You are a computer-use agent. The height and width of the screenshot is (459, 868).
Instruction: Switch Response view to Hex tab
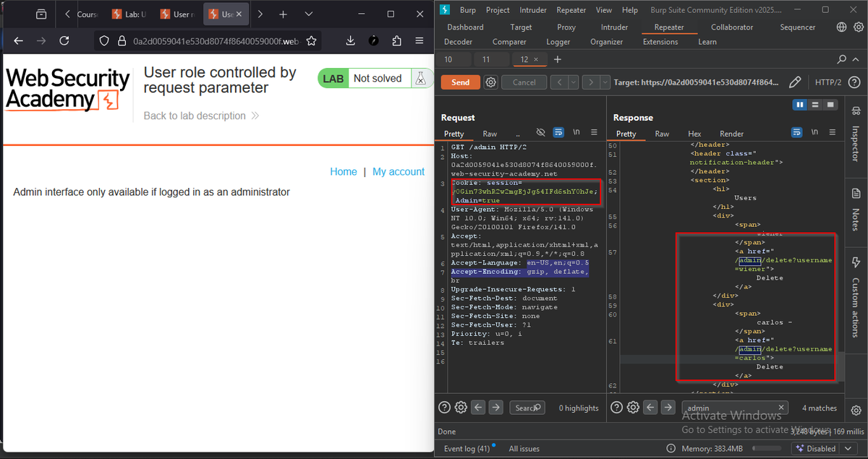pyautogui.click(x=694, y=134)
